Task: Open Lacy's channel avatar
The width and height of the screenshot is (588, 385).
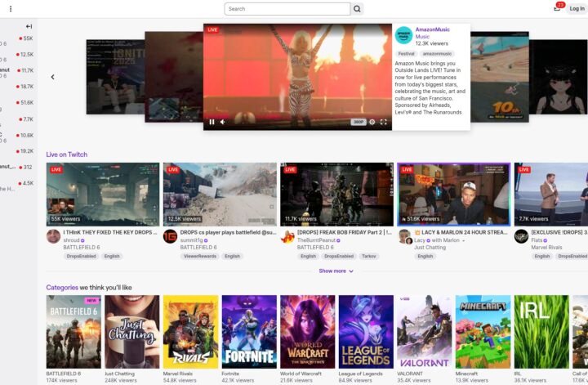Action: 404,236
